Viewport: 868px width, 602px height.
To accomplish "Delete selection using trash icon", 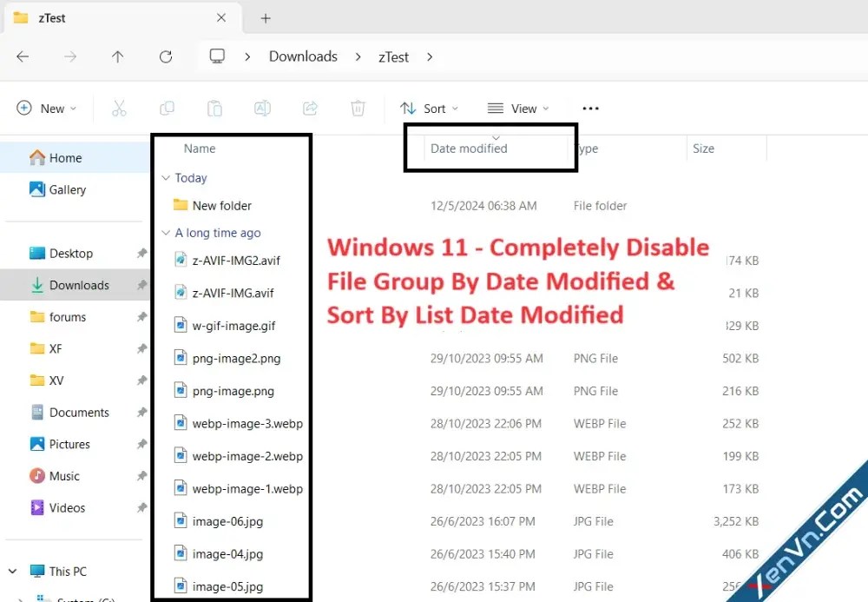I will tap(358, 108).
